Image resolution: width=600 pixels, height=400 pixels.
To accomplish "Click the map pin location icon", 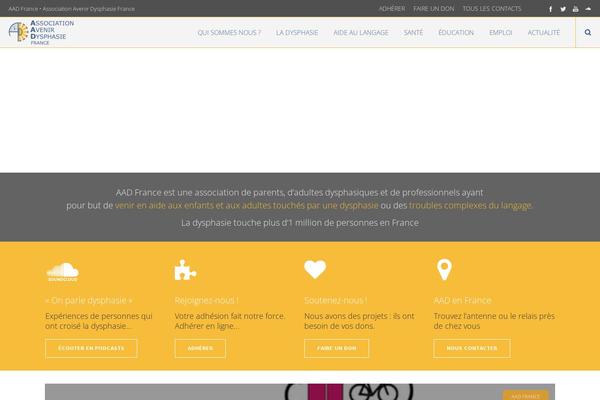I will click(444, 269).
